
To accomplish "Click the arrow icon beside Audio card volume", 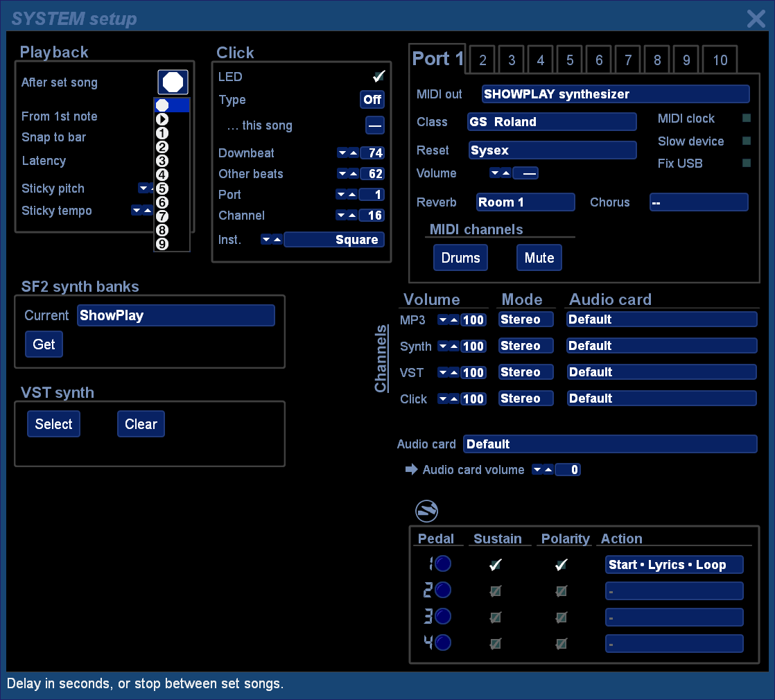I will tap(411, 470).
